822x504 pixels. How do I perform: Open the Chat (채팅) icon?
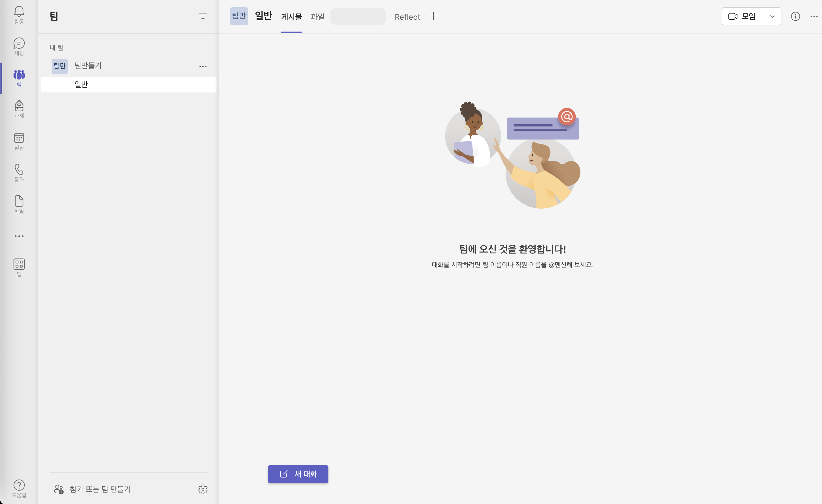point(19,46)
